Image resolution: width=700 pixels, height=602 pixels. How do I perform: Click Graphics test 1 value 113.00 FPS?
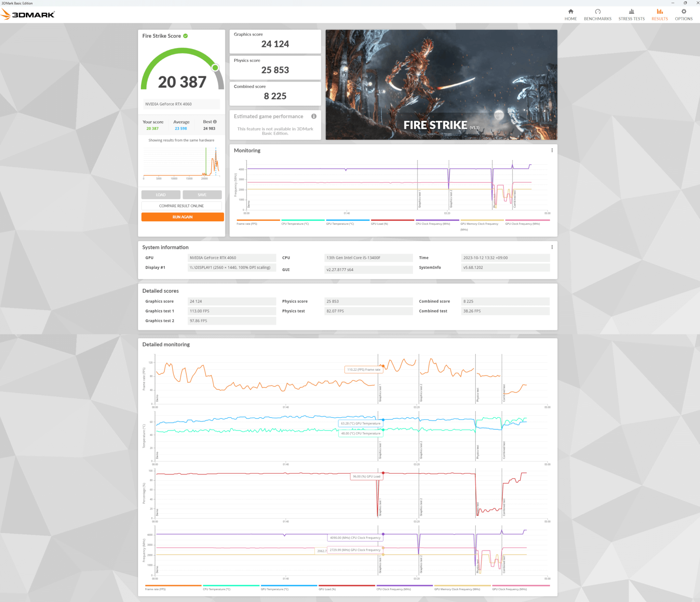click(x=232, y=311)
